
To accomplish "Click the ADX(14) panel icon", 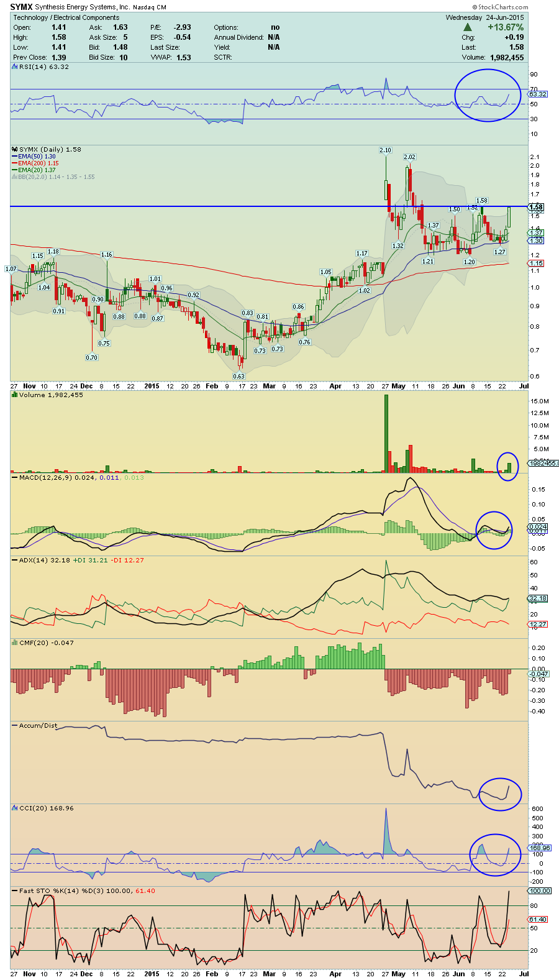I will coord(15,560).
